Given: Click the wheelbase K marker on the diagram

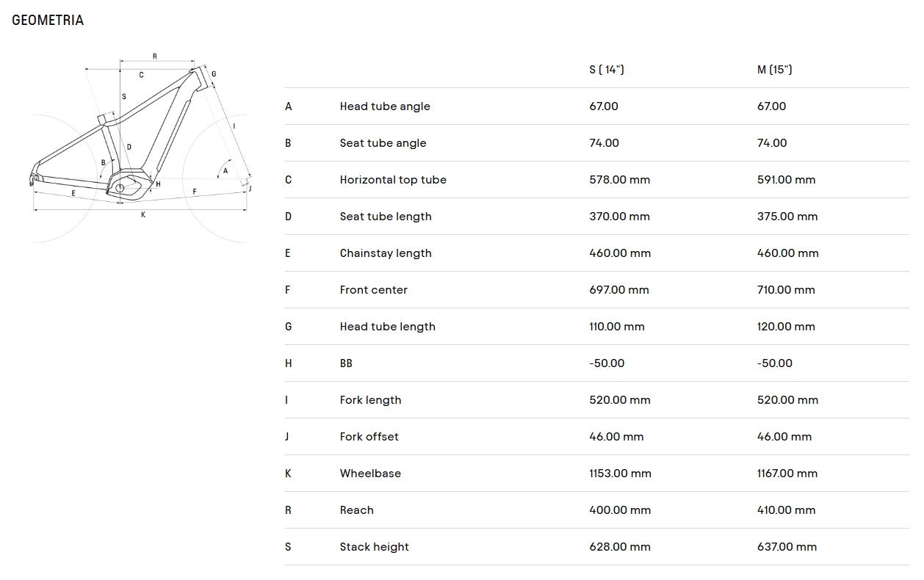Looking at the screenshot, I should pyautogui.click(x=143, y=214).
